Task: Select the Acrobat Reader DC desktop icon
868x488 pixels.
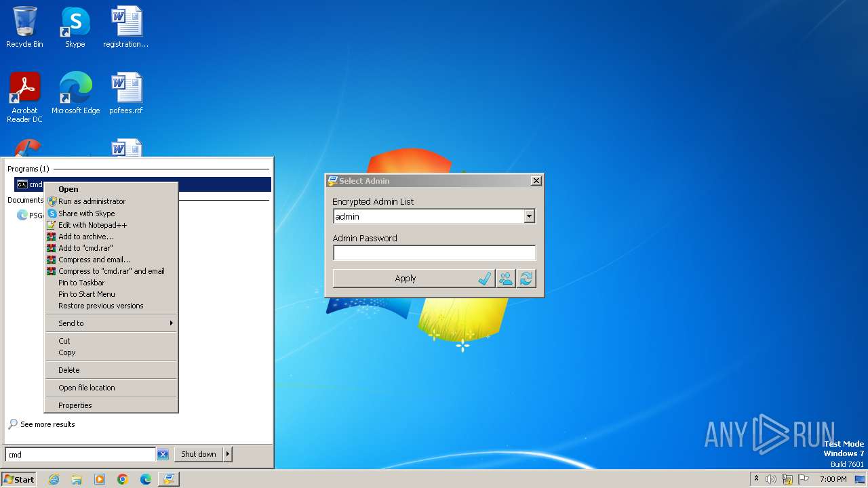Action: 24,98
